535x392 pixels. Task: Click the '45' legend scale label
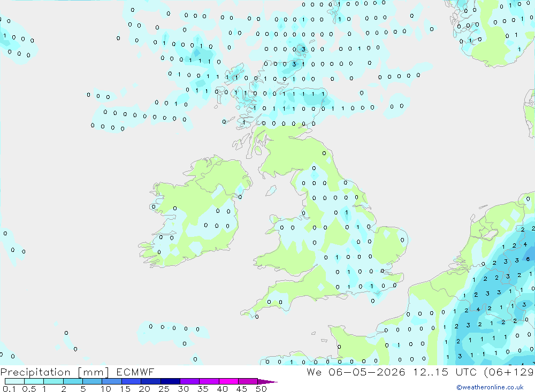242,389
